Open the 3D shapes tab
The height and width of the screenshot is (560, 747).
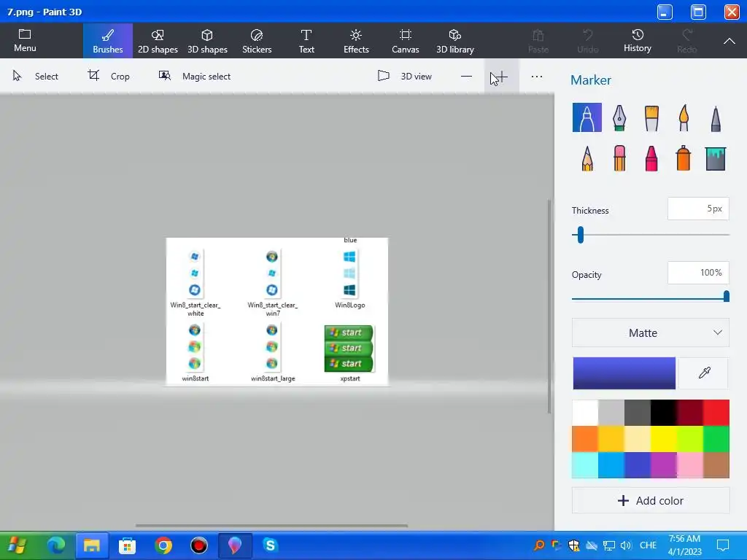pyautogui.click(x=207, y=41)
